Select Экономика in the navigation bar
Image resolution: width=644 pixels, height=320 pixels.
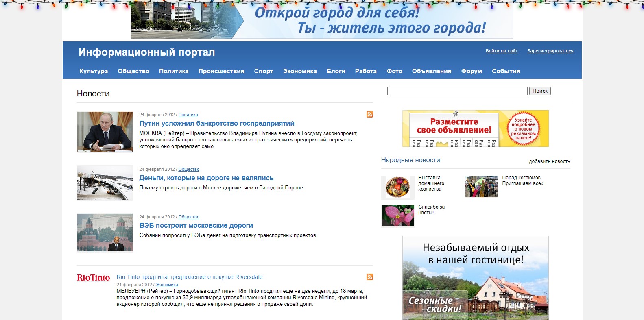click(x=300, y=71)
